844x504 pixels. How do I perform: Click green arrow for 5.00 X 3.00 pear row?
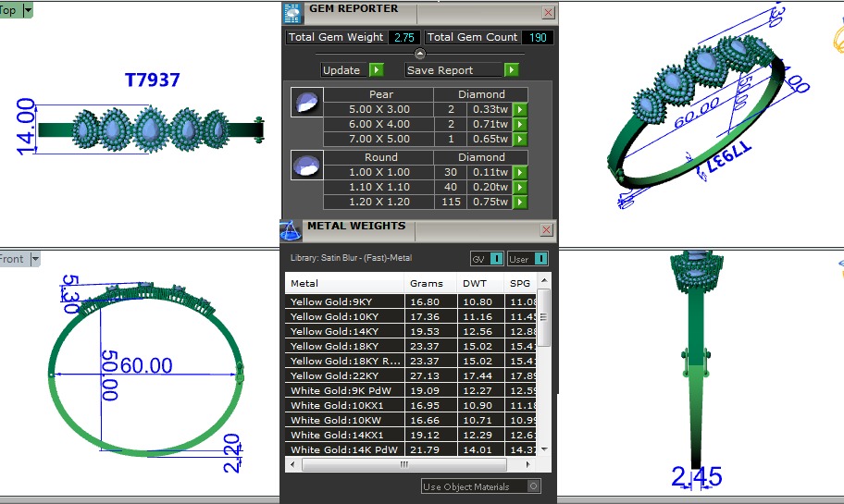(520, 109)
